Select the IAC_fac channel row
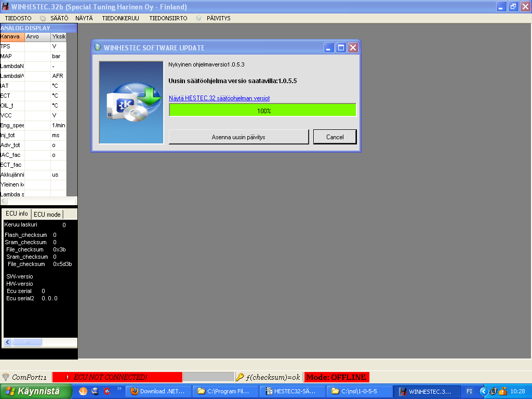The height and width of the screenshot is (399, 532). pos(33,155)
